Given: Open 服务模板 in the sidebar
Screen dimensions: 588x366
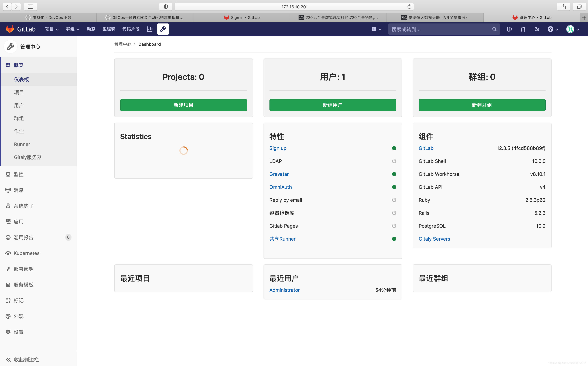Looking at the screenshot, I should point(39,284).
